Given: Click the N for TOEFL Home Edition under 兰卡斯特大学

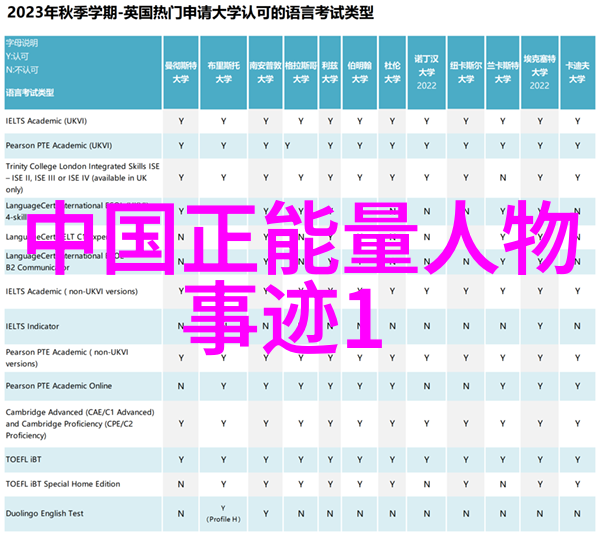Looking at the screenshot, I should [x=502, y=484].
